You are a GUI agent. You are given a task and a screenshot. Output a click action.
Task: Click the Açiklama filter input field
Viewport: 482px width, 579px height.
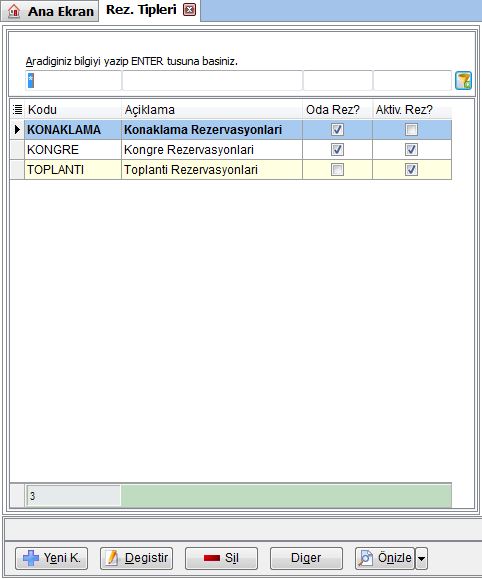point(212,80)
